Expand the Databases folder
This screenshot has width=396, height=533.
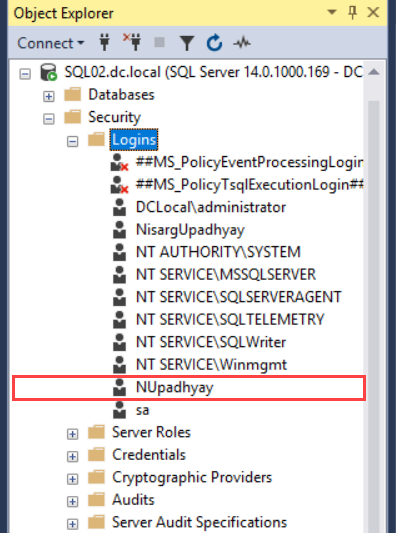tap(49, 97)
